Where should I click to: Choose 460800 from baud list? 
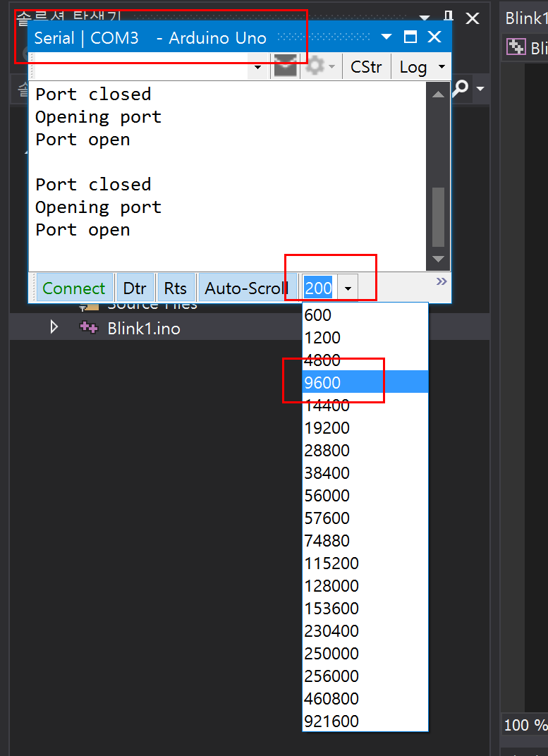point(365,699)
